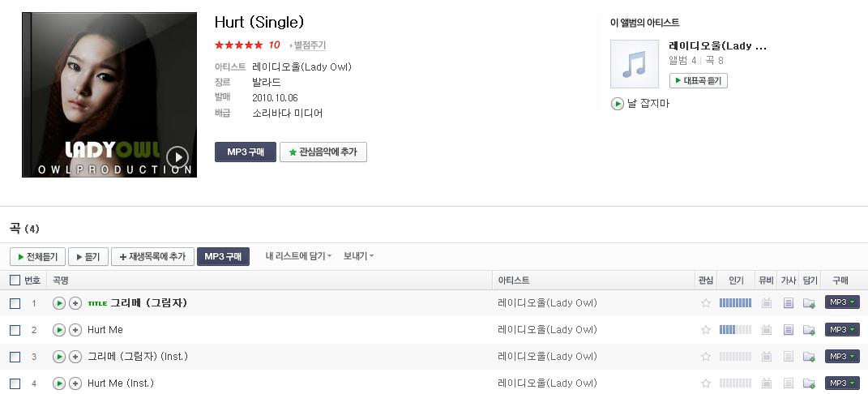
Task: Add Hurt Me to playlist with plus icon
Action: tap(75, 330)
